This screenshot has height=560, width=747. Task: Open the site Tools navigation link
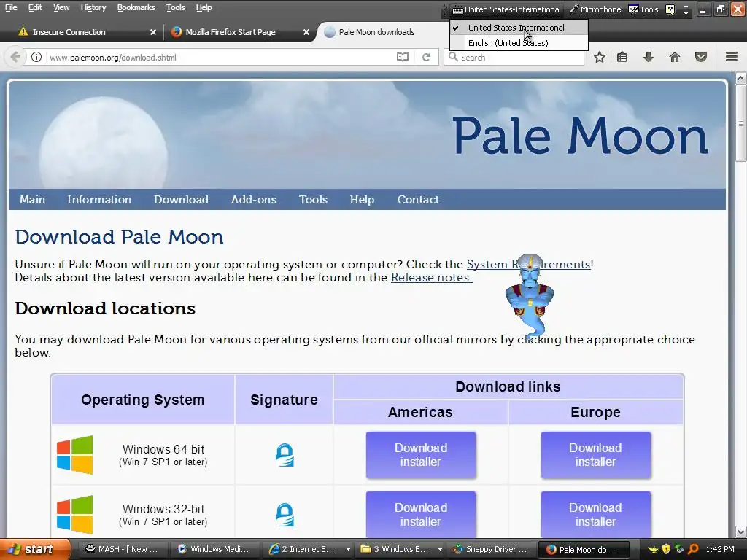click(x=313, y=200)
